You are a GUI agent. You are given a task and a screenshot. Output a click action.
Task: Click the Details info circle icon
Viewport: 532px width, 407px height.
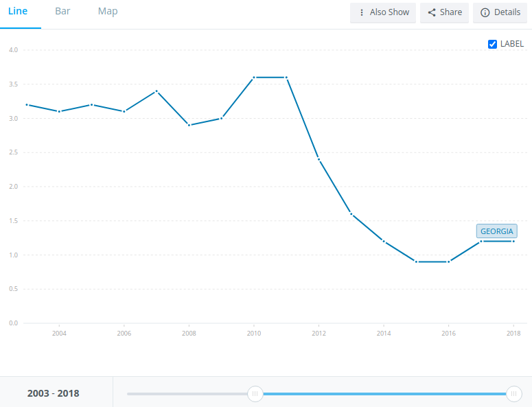pyautogui.click(x=485, y=12)
